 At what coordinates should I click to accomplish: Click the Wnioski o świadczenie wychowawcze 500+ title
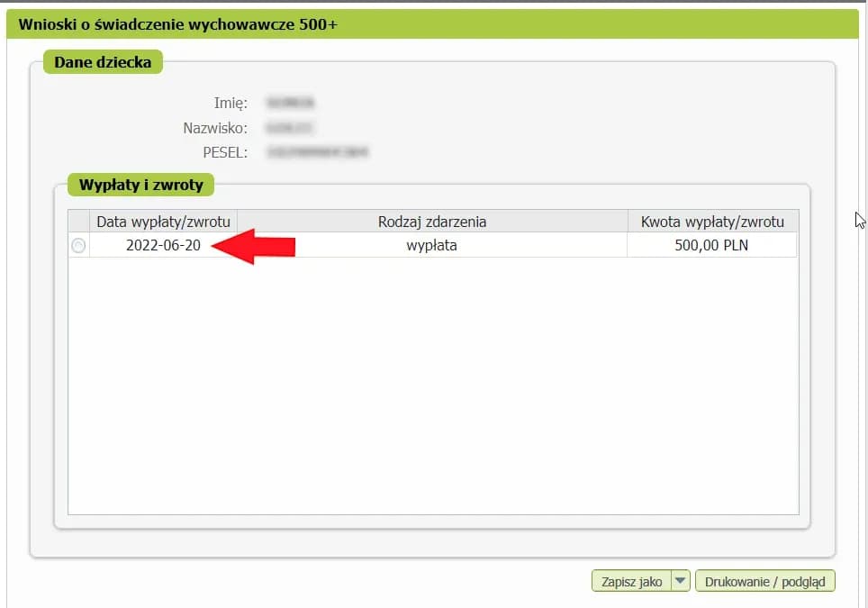pos(177,24)
